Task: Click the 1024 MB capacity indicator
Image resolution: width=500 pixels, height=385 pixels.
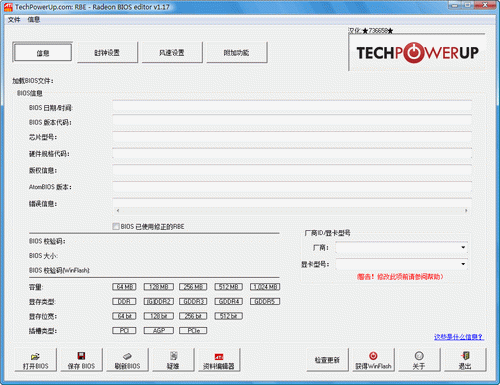Action: point(265,287)
